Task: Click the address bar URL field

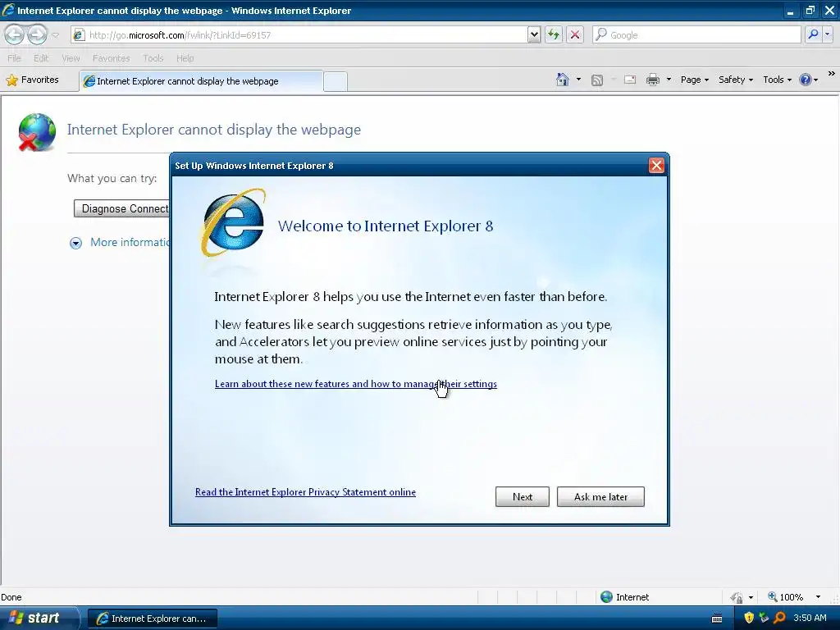Action: (x=299, y=34)
